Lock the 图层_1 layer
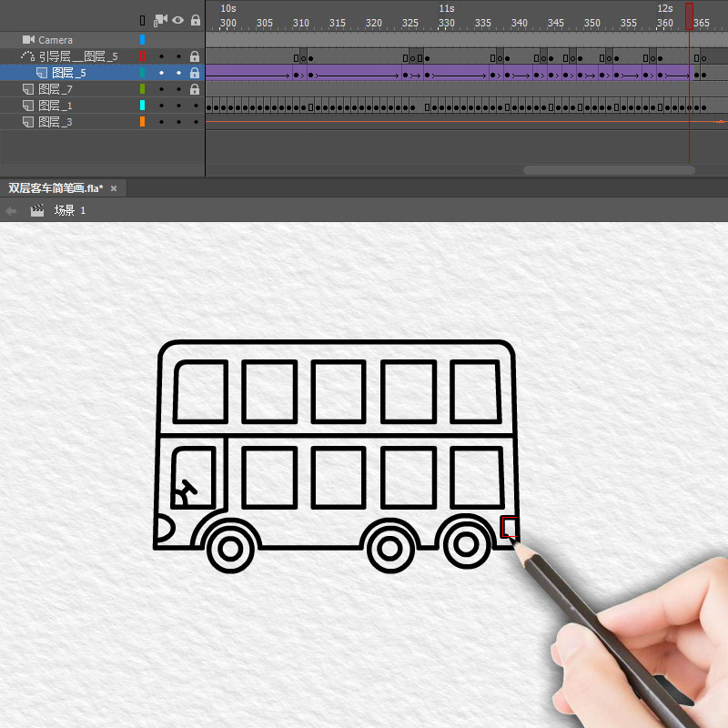The height and width of the screenshot is (728, 728). point(196,106)
